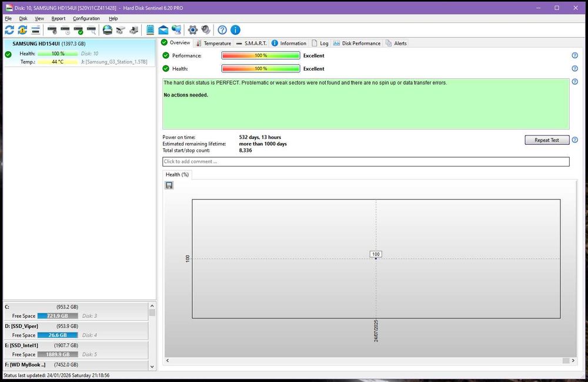Select the C: partition entry
The height and width of the screenshot is (382, 588).
coord(76,311)
